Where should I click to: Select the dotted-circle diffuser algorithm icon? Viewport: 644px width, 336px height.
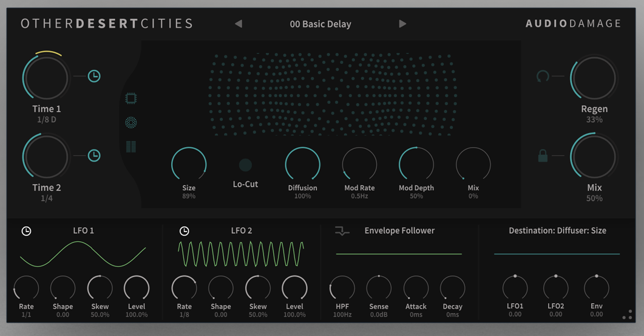(131, 122)
